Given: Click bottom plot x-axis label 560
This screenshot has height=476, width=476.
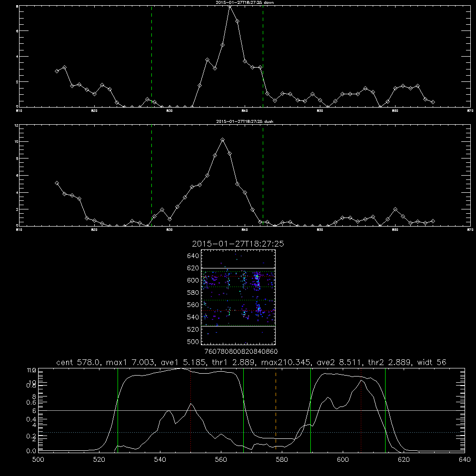Looking at the screenshot, I should [x=221, y=460].
